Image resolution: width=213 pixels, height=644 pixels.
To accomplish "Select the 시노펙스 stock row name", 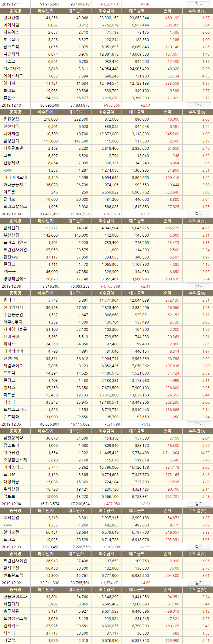I will (x=11, y=32).
